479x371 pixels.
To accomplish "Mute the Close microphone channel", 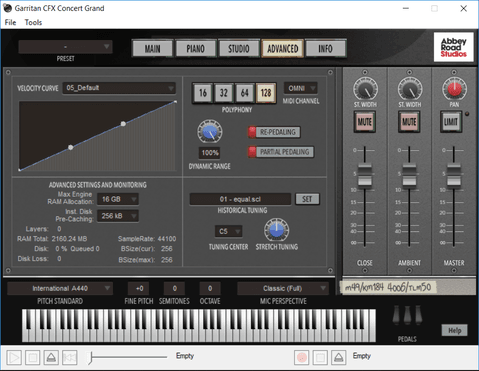I will click(x=365, y=122).
